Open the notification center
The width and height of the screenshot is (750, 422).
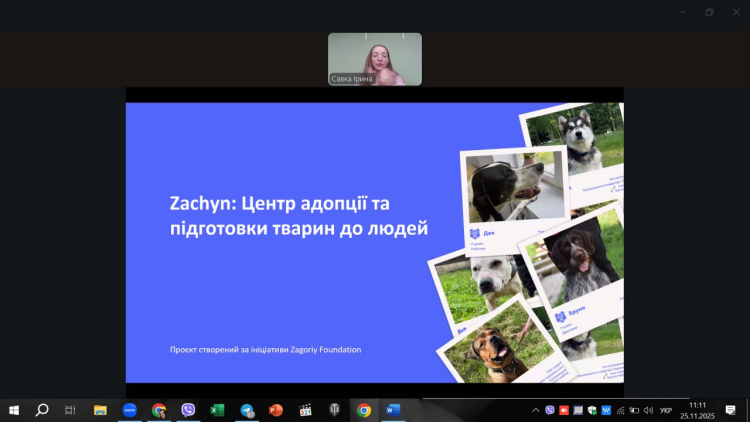[730, 410]
